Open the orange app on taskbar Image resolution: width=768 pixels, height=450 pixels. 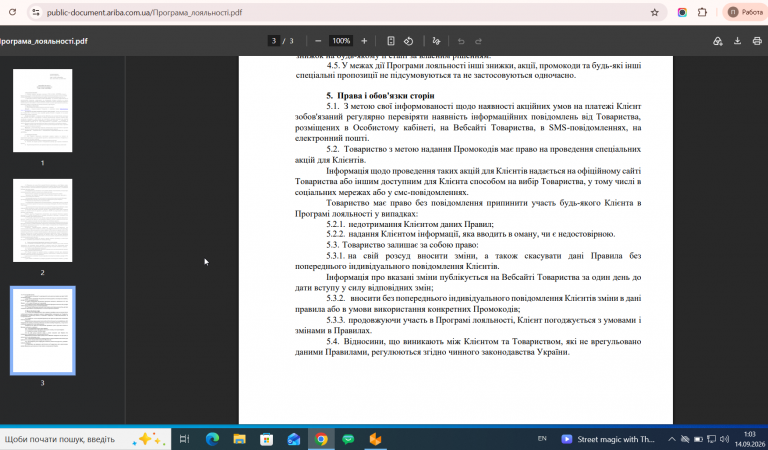click(375, 439)
